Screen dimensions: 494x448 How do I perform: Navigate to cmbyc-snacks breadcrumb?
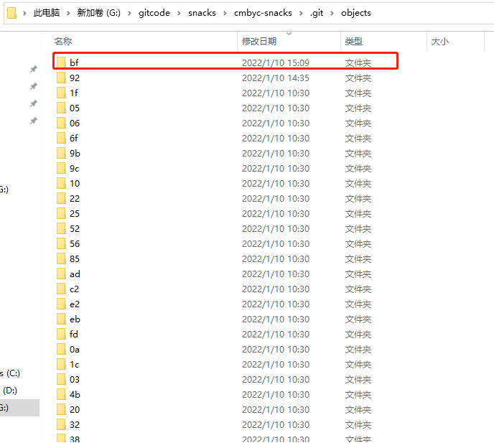click(263, 13)
